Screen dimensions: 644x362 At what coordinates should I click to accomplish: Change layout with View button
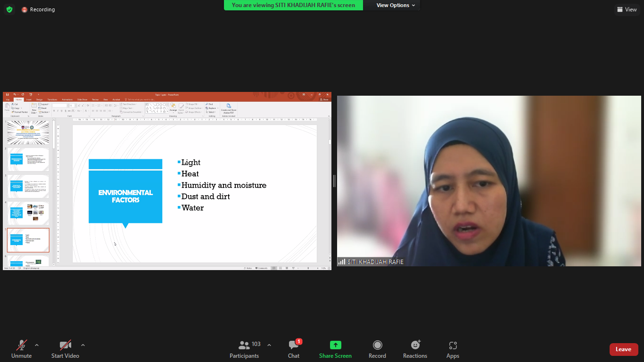(x=627, y=9)
